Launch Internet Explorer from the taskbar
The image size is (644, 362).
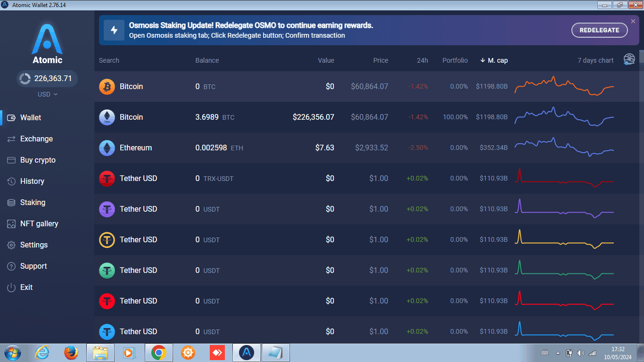pyautogui.click(x=42, y=353)
